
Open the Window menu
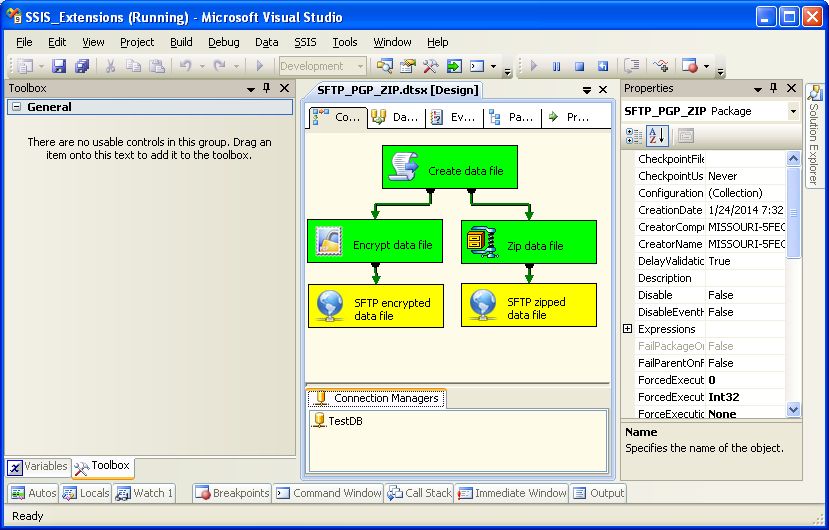coord(392,42)
